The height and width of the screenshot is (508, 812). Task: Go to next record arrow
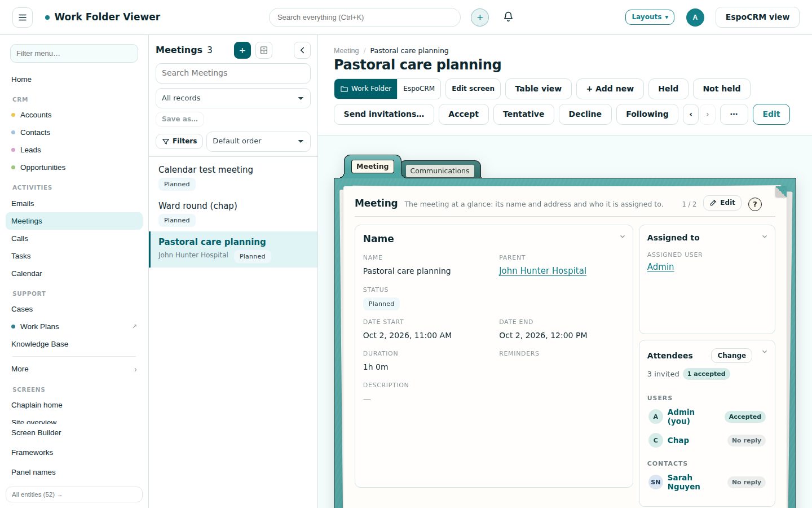[708, 114]
